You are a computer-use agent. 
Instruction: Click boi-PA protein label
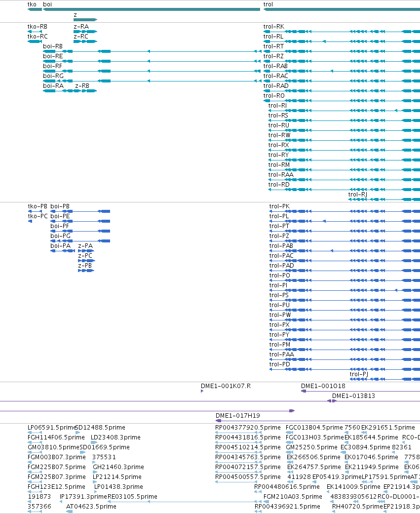[x=60, y=245]
